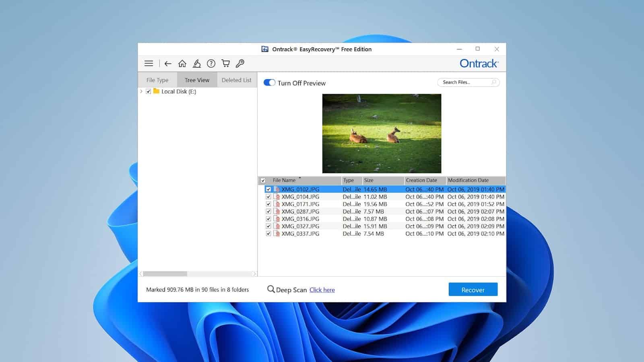
Task: Select the XMG_0327.JPG file name
Action: click(x=300, y=226)
